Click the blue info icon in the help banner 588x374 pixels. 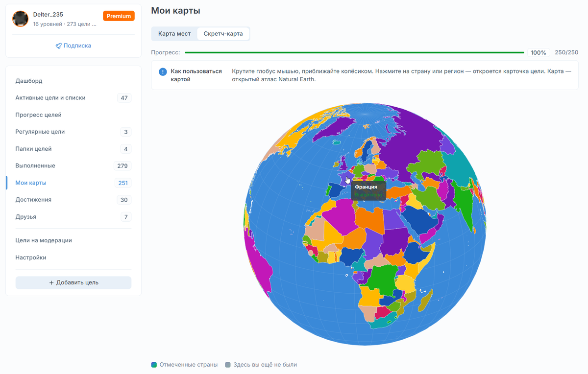click(x=163, y=71)
